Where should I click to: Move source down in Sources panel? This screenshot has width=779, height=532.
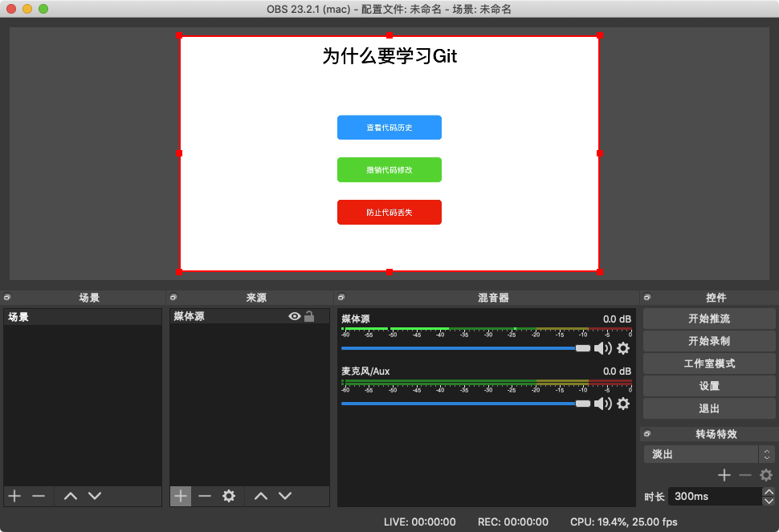tap(284, 496)
